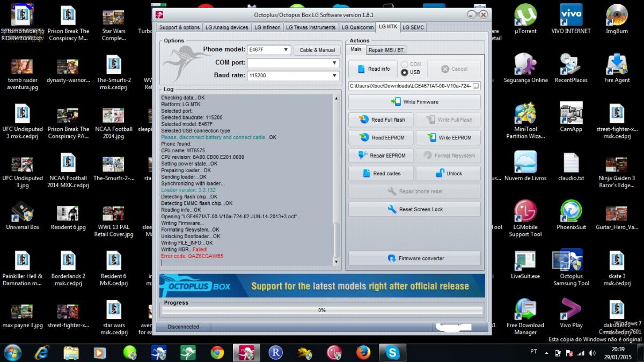
Task: Switch to LG SEMC tab
Action: [413, 27]
